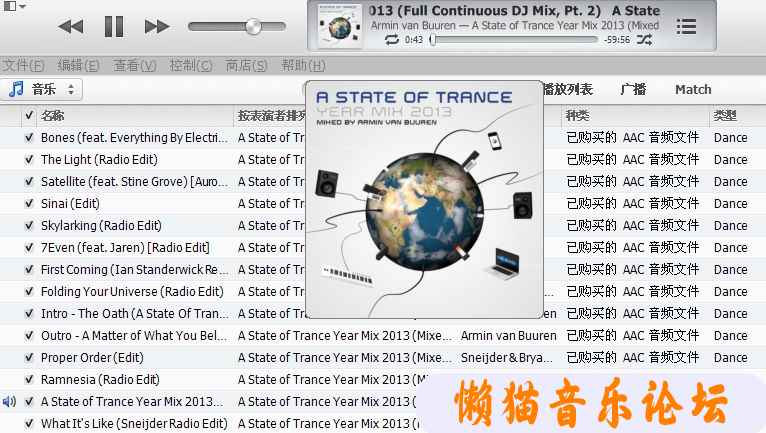Open the 帮助(H) menu
The width and height of the screenshot is (766, 433).
(303, 65)
